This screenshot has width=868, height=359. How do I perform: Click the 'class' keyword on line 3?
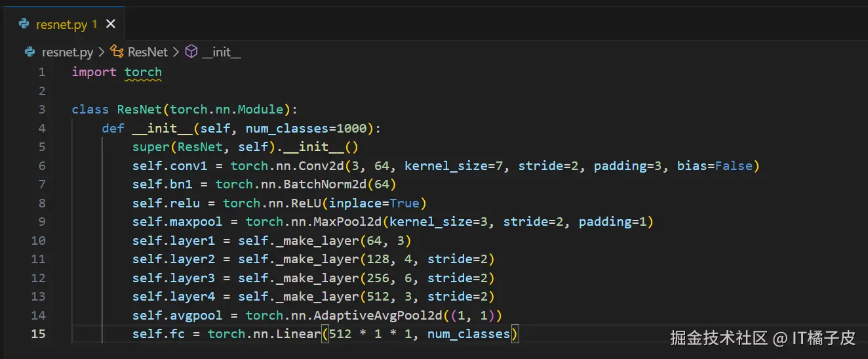coord(90,110)
